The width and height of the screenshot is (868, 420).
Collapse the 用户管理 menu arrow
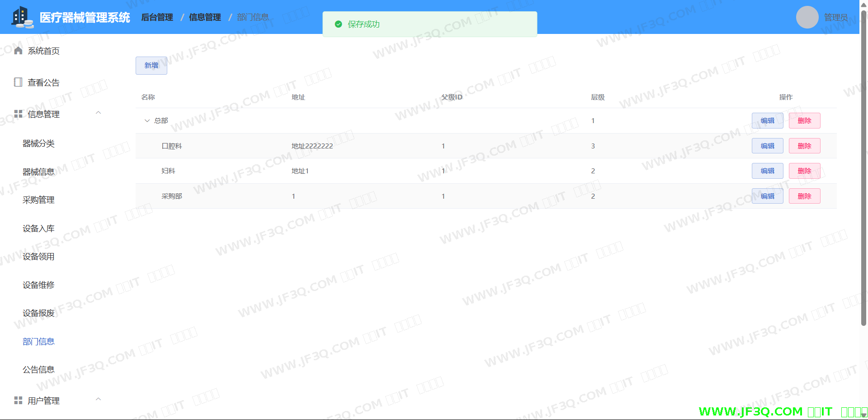coord(98,399)
